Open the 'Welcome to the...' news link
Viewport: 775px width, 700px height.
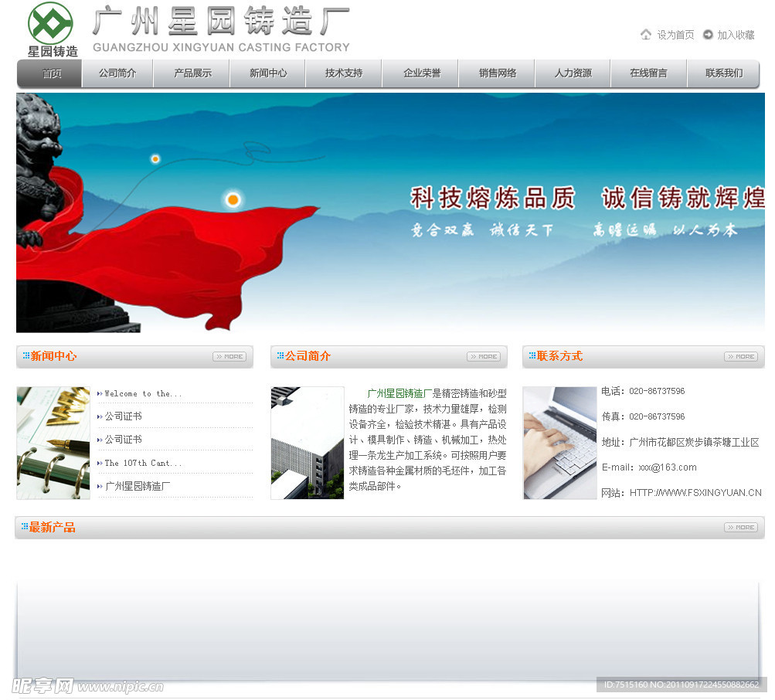pos(143,394)
